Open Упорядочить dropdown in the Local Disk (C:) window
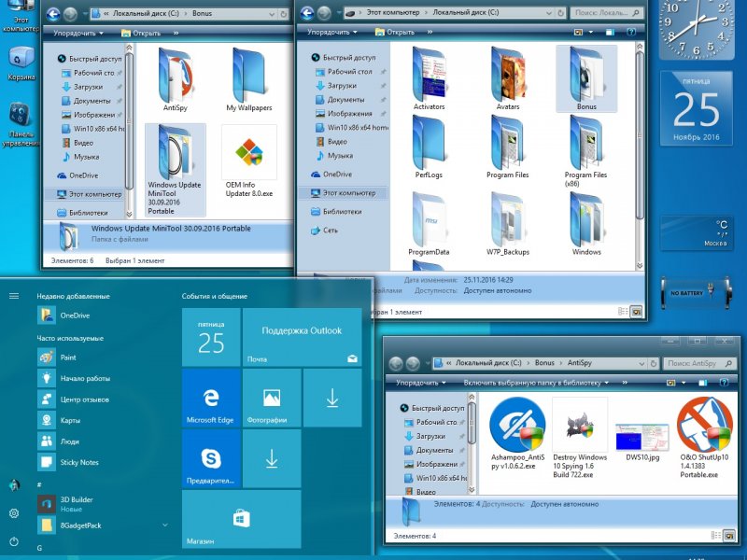 pyautogui.click(x=331, y=32)
